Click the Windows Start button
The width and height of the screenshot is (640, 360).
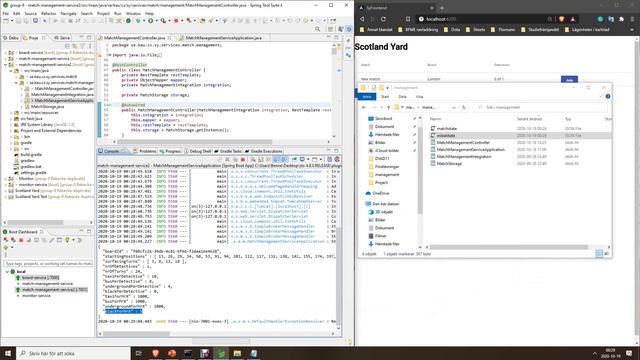pos(8,353)
